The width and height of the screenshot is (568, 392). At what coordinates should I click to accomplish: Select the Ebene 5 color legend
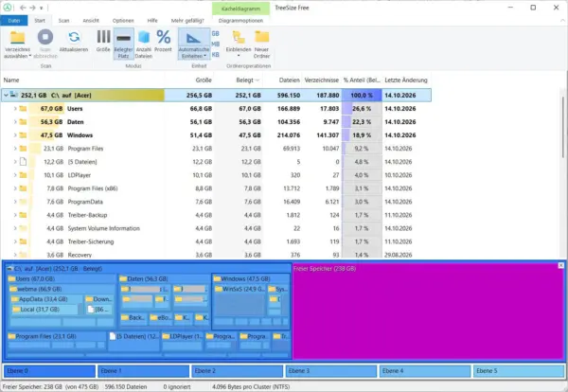click(x=519, y=371)
